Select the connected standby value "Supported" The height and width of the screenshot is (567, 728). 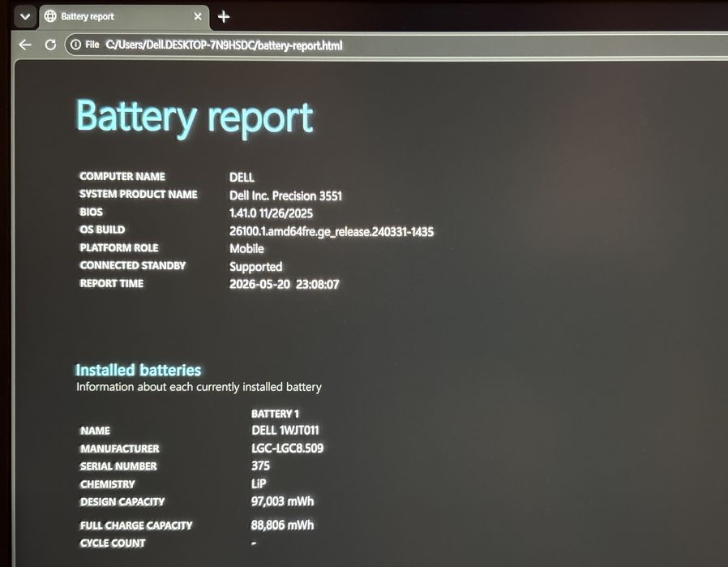256,267
